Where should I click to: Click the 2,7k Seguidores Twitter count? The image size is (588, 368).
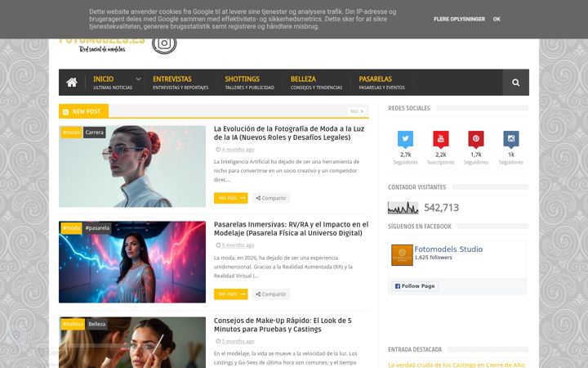(405, 158)
